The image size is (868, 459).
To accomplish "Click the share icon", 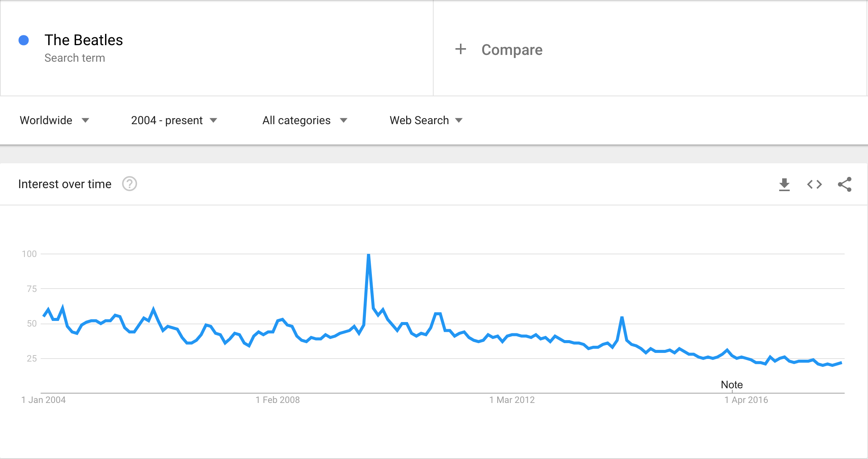I will [x=844, y=184].
